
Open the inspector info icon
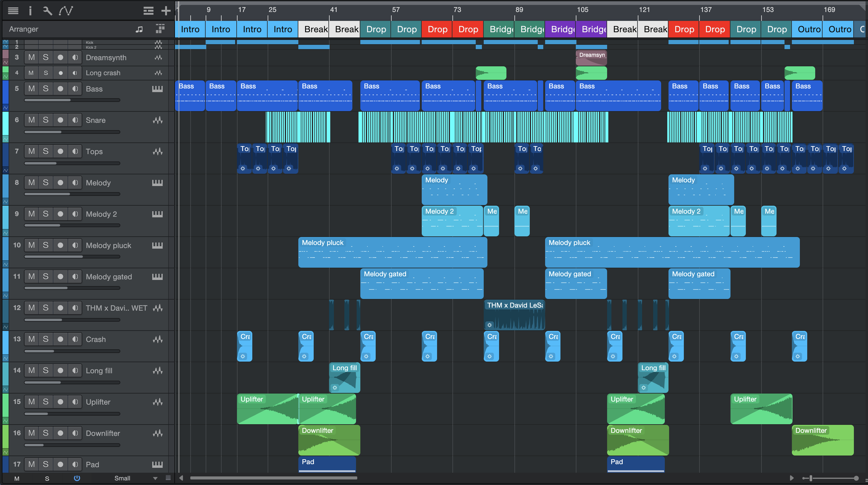[30, 11]
